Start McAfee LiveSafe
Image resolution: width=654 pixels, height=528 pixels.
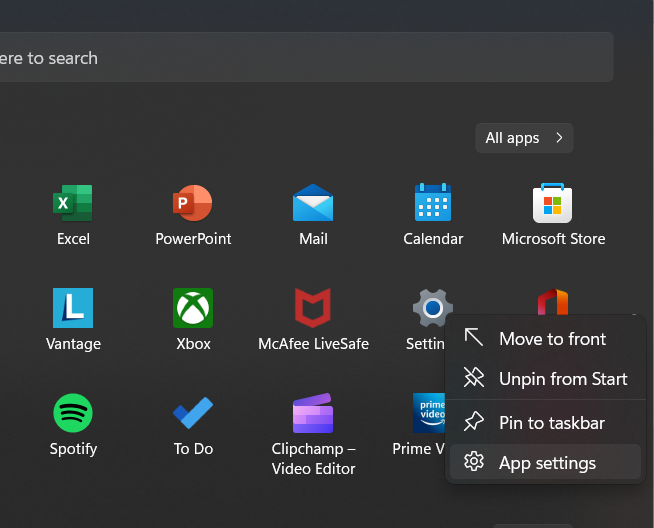point(313,308)
